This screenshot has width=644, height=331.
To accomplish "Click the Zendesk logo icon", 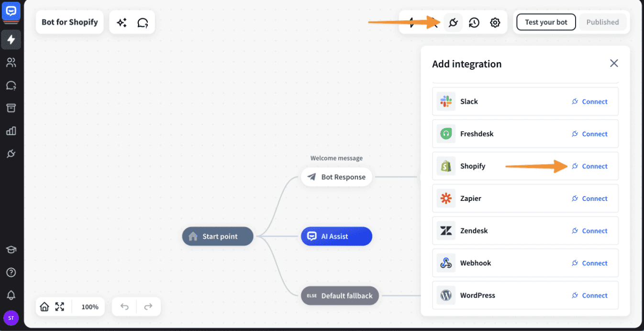I will coord(446,231).
